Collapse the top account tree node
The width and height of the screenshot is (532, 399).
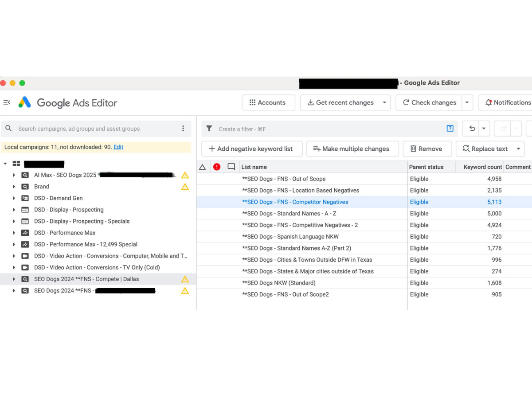(x=5, y=164)
